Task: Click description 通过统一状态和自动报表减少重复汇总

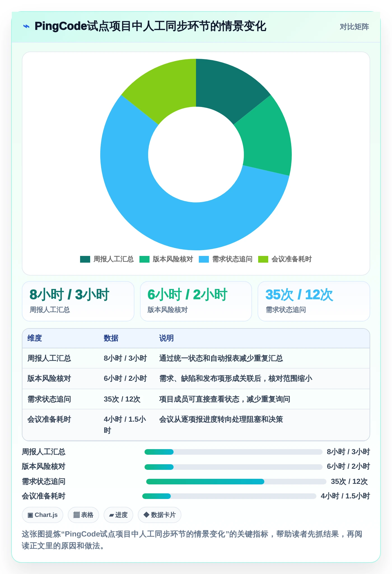Action: [x=221, y=358]
